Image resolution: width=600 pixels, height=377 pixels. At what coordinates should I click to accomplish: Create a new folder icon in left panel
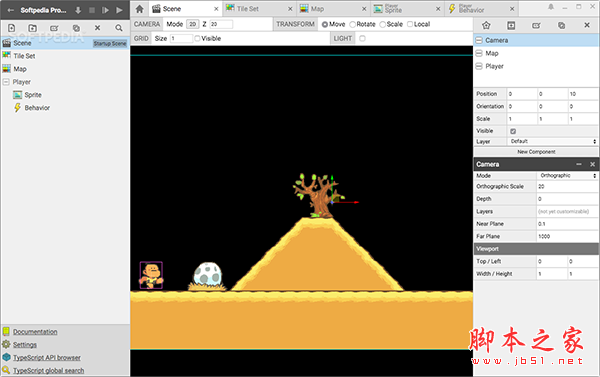(33, 28)
